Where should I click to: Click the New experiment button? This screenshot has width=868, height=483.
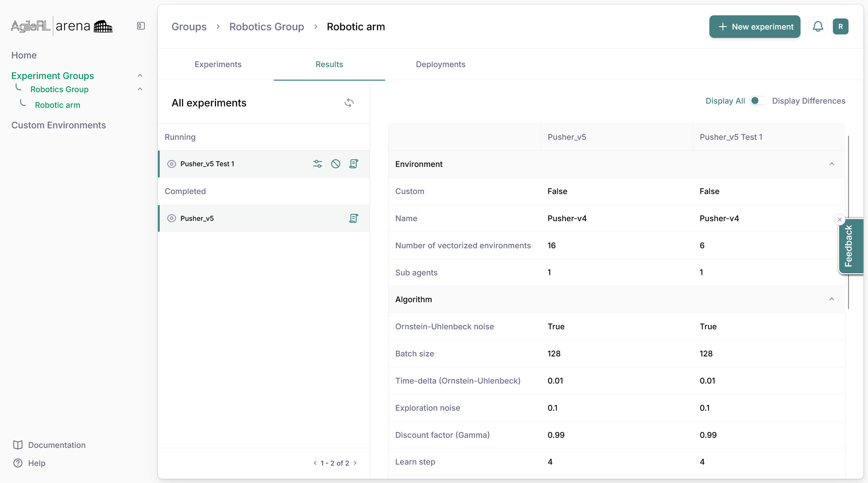coord(755,26)
